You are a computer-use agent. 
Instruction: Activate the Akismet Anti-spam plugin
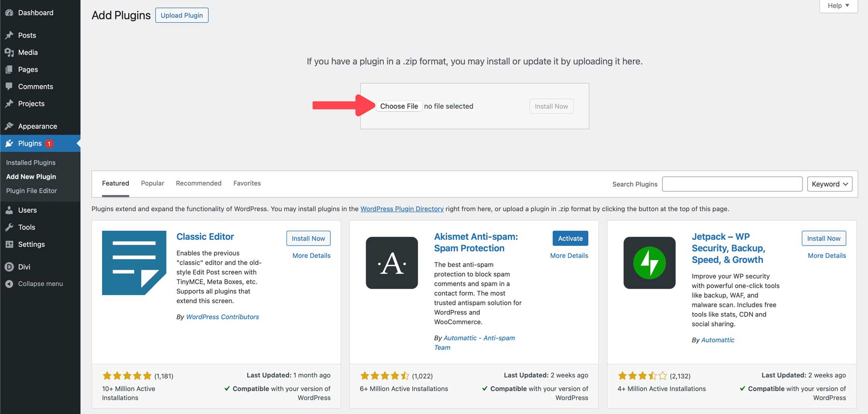pos(570,238)
